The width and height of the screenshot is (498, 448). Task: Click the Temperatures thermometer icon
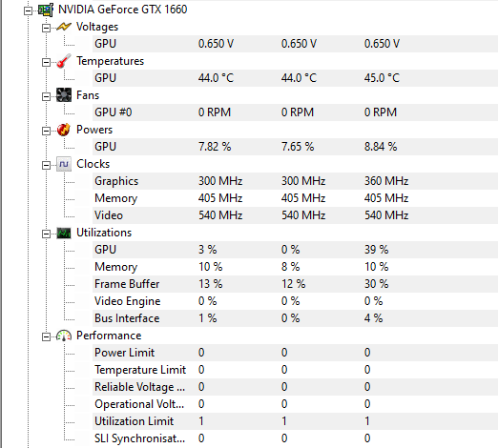(x=64, y=61)
